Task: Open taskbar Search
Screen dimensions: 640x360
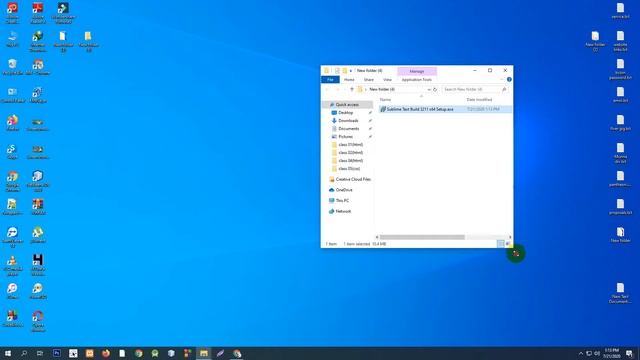Action: (x=24, y=353)
